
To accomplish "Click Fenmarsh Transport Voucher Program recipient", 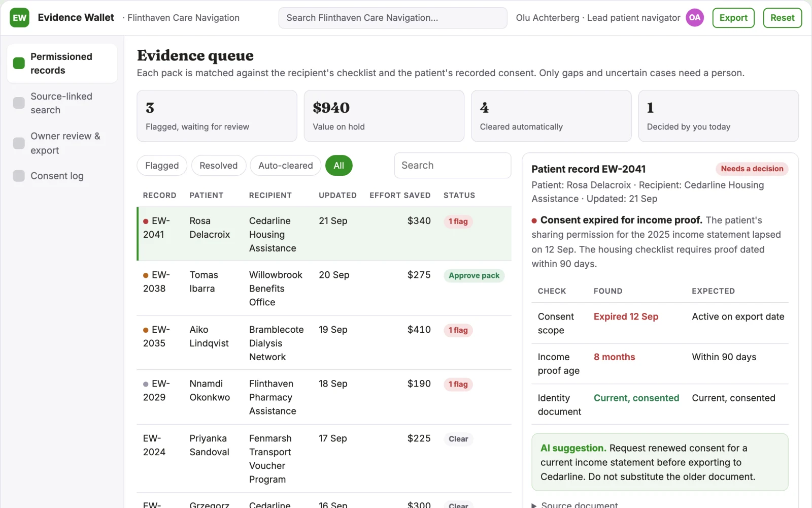I will [270, 459].
